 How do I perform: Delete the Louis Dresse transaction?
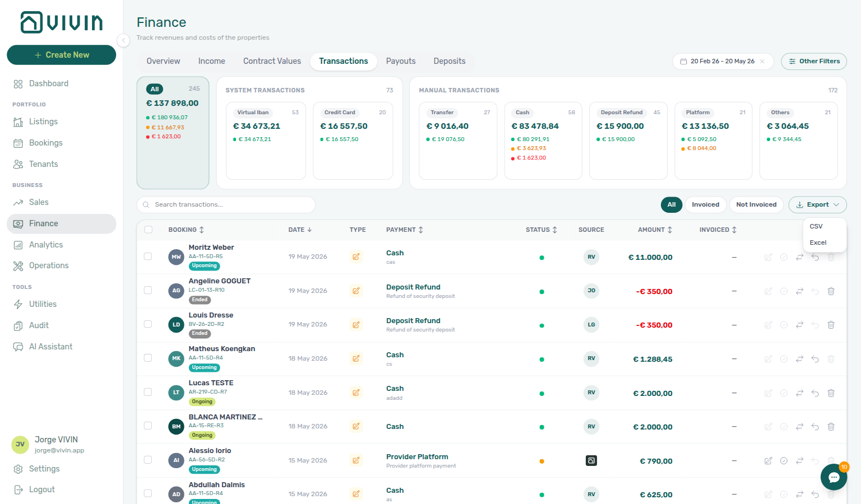tap(831, 325)
